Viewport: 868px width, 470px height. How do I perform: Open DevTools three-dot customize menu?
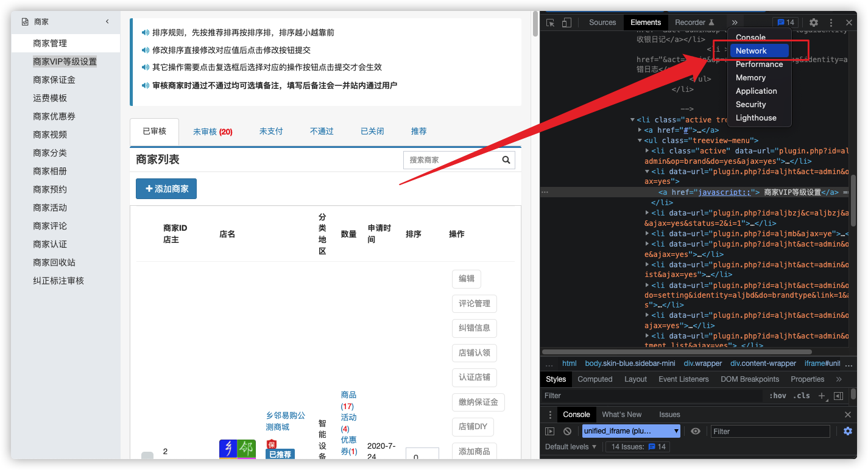[x=831, y=23]
